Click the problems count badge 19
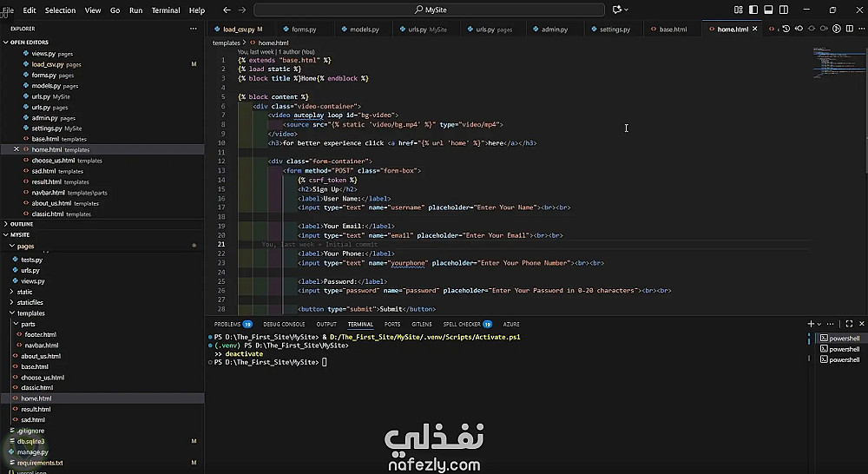Screen dimensions: 868x474 [x=247, y=325]
